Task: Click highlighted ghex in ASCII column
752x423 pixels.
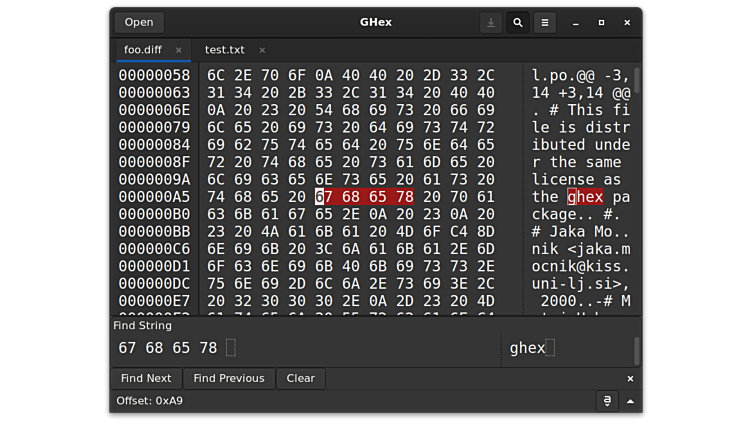Action: [x=585, y=197]
